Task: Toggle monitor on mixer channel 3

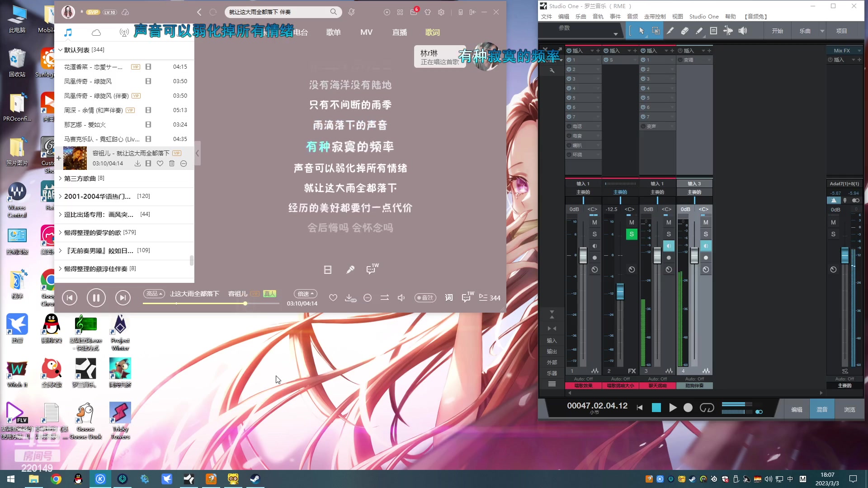Action: point(669,246)
